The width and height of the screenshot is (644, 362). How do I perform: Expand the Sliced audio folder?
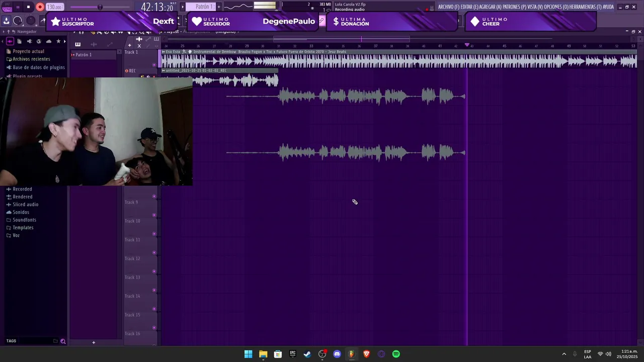pyautogui.click(x=25, y=205)
